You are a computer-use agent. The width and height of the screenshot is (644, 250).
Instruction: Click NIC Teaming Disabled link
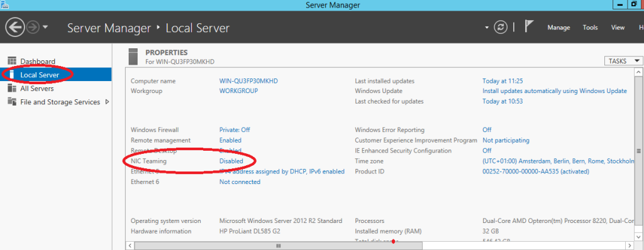231,161
